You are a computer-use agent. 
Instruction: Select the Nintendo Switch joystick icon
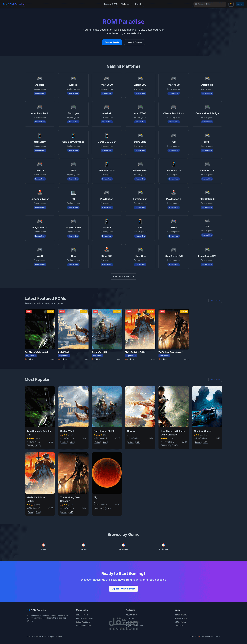point(40,193)
